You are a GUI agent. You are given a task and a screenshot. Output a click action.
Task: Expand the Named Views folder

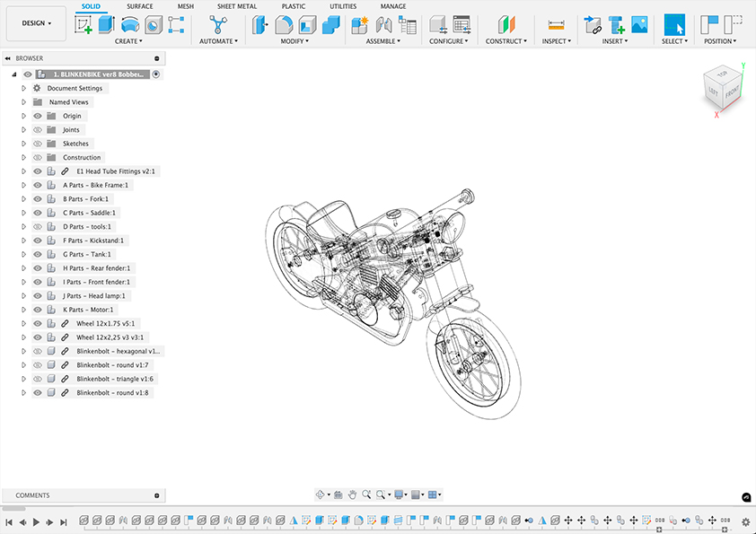tap(23, 102)
